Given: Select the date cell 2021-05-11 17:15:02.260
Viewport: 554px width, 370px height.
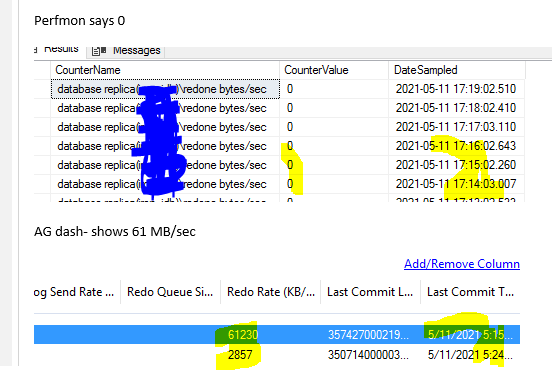Looking at the screenshot, I should click(456, 165).
